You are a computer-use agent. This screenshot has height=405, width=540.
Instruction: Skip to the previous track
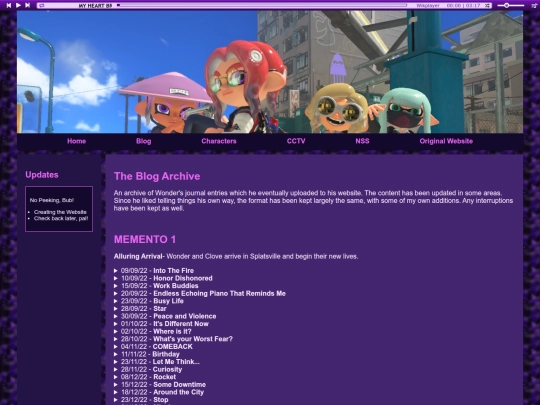click(x=9, y=5)
